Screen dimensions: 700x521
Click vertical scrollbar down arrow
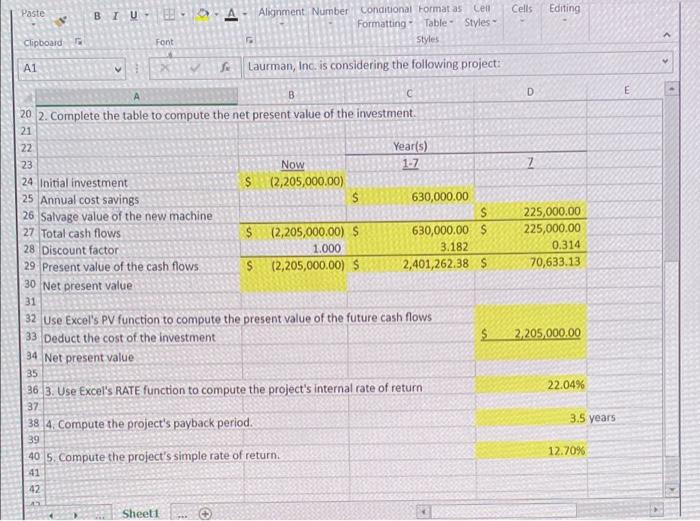(671, 490)
